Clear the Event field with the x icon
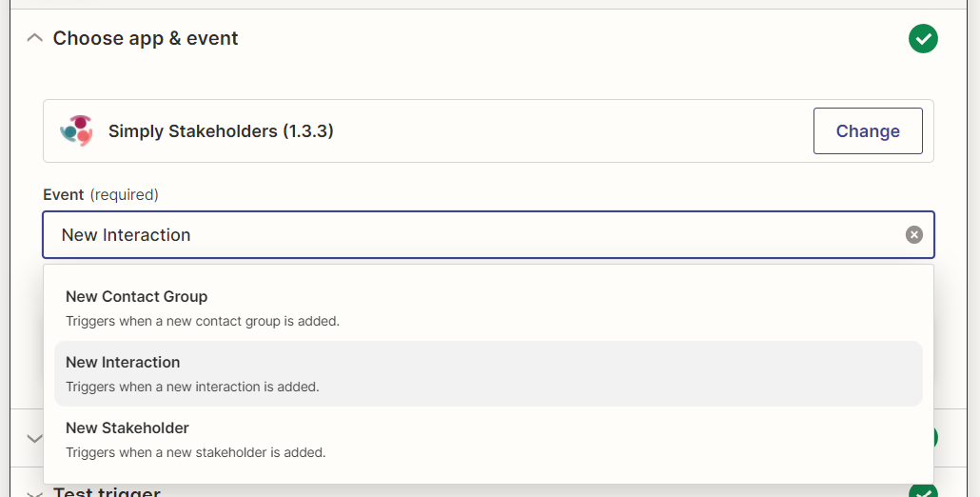The width and height of the screenshot is (980, 497). 913,234
